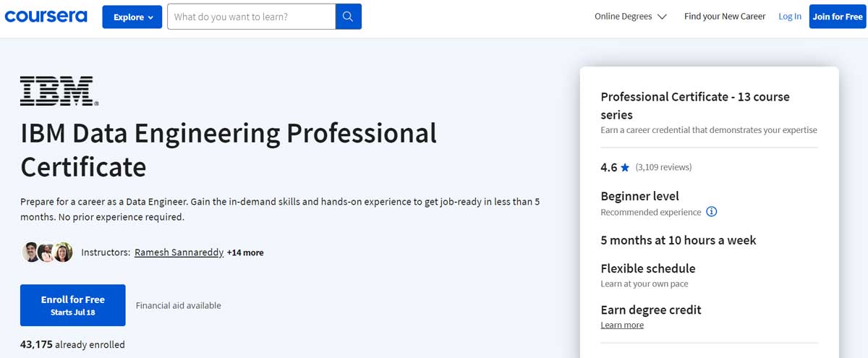Click the 3,109 reviews link
This screenshot has height=358, width=868.
663,167
